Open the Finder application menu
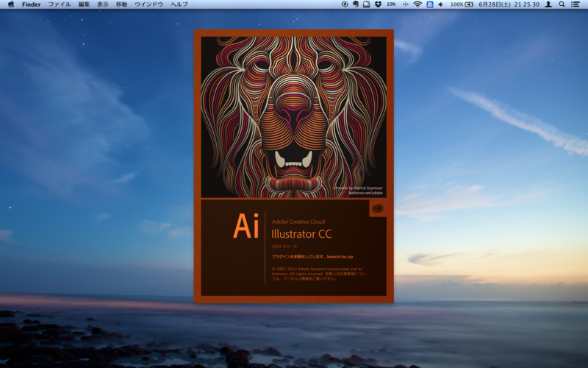The image size is (588, 368). click(x=31, y=4)
